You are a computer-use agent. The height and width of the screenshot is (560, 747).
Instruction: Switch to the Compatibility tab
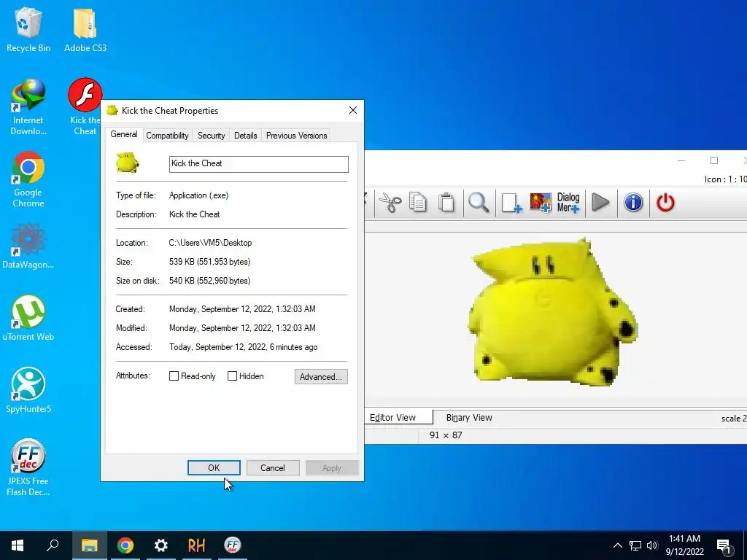(167, 136)
